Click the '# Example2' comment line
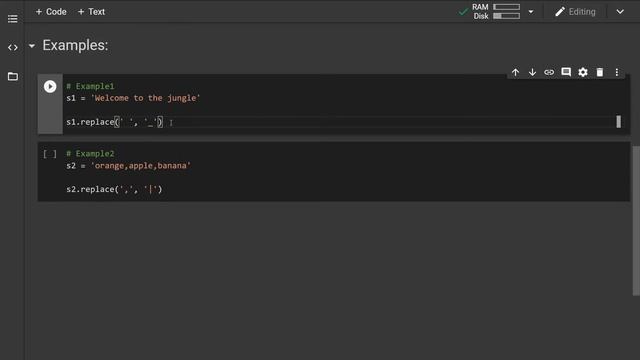The image size is (640, 360). tap(90, 153)
